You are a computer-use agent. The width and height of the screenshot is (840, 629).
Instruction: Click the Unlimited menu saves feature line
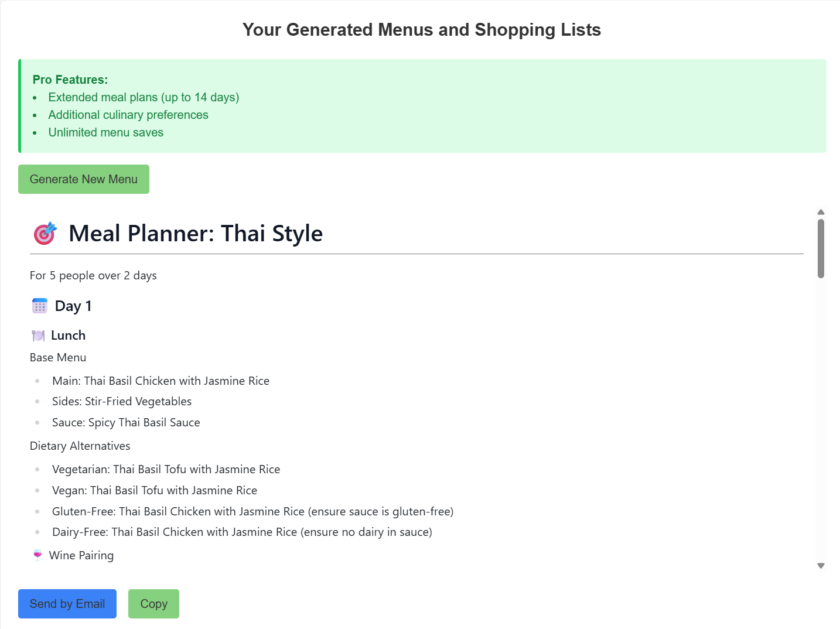[106, 132]
